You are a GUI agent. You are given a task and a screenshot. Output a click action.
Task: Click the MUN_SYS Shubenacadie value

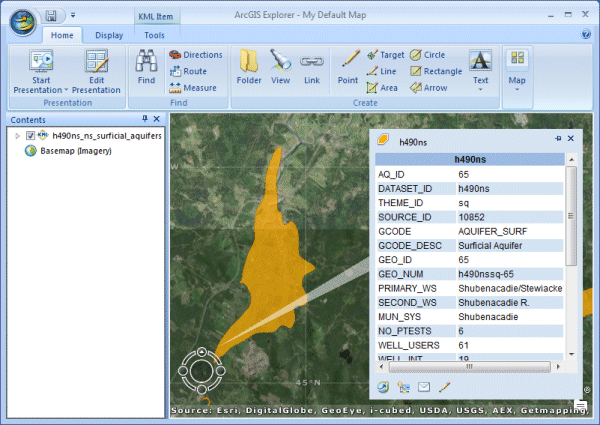tap(488, 317)
